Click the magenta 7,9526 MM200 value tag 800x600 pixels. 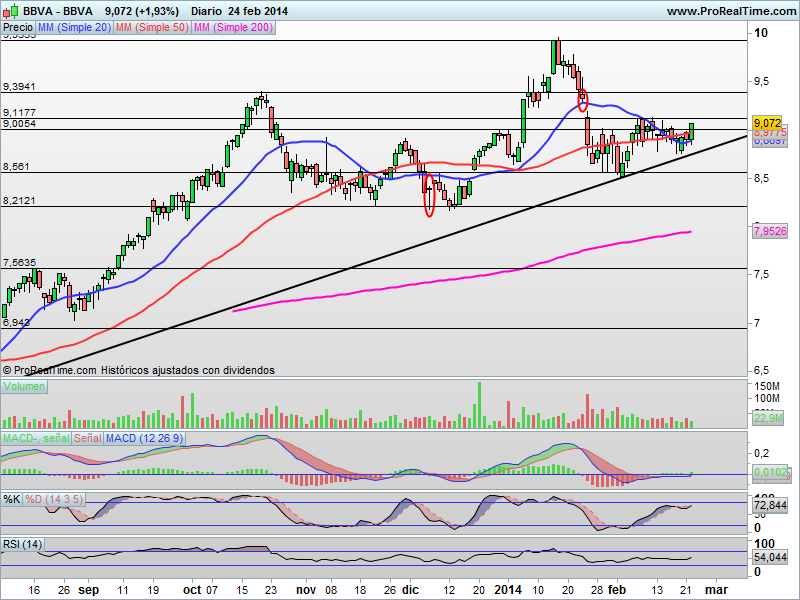pos(770,231)
